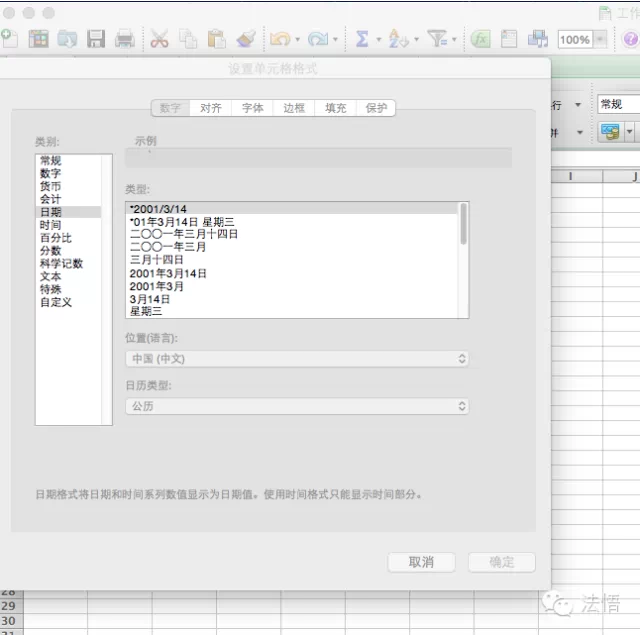640x635 pixels.
Task: Choose the 2001年3月 date type
Action: point(292,286)
